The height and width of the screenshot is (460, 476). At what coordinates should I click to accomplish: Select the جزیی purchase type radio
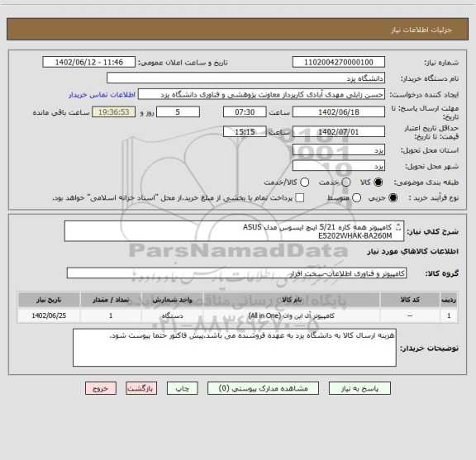[x=393, y=198]
